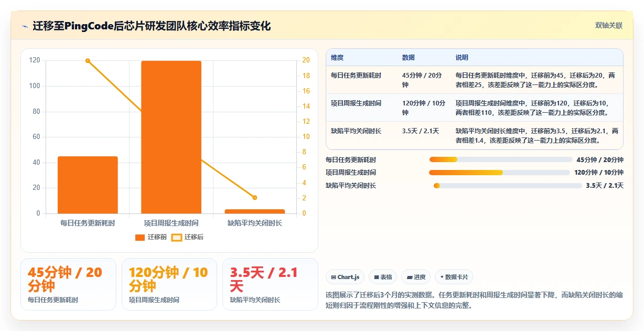This screenshot has height=331, width=644.
Task: Click the 3.5天 / 2.1天 progress value label
Action: click(605, 185)
